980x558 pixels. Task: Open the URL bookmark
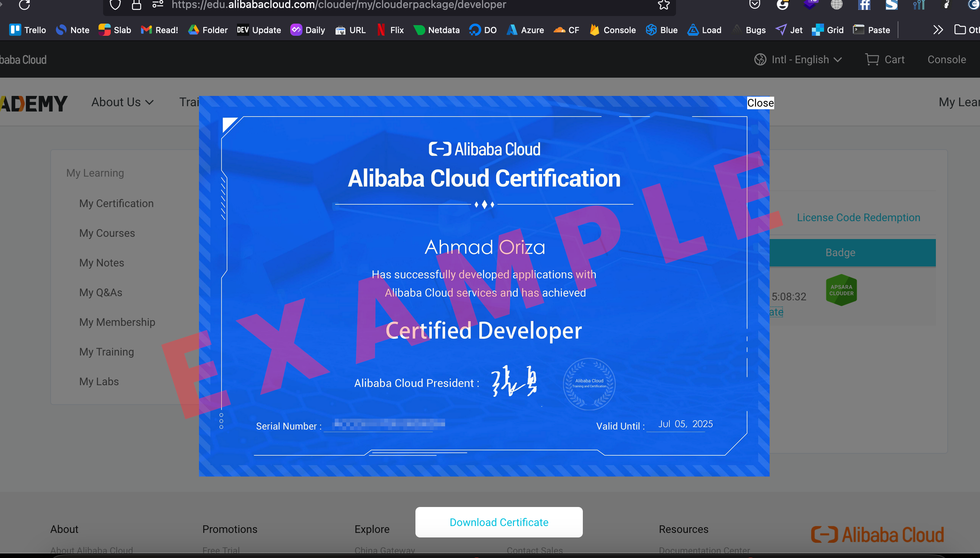(350, 30)
